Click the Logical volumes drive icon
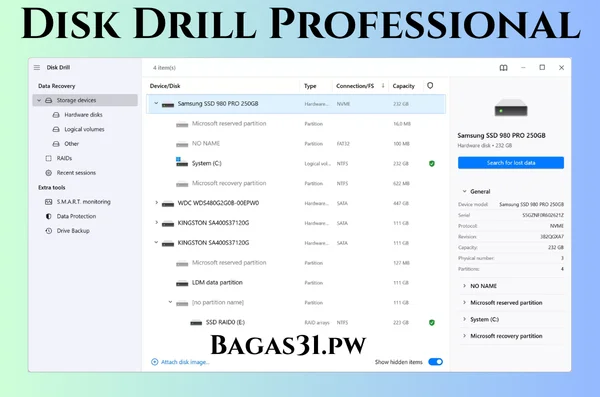 (56, 129)
